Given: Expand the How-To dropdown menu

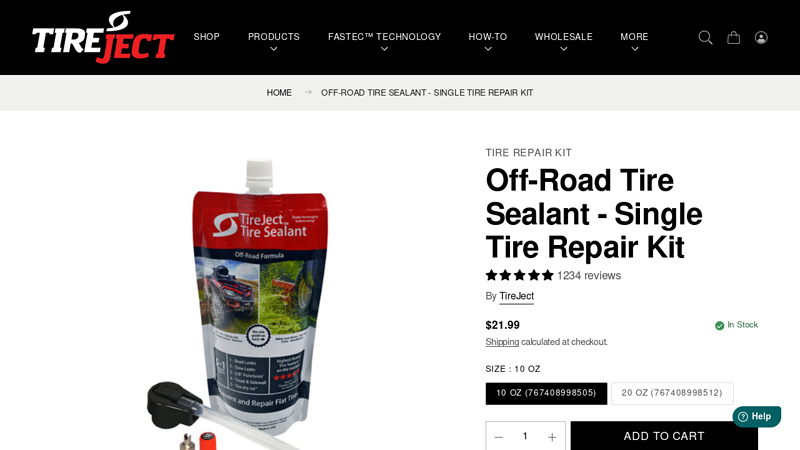Looking at the screenshot, I should (x=488, y=41).
